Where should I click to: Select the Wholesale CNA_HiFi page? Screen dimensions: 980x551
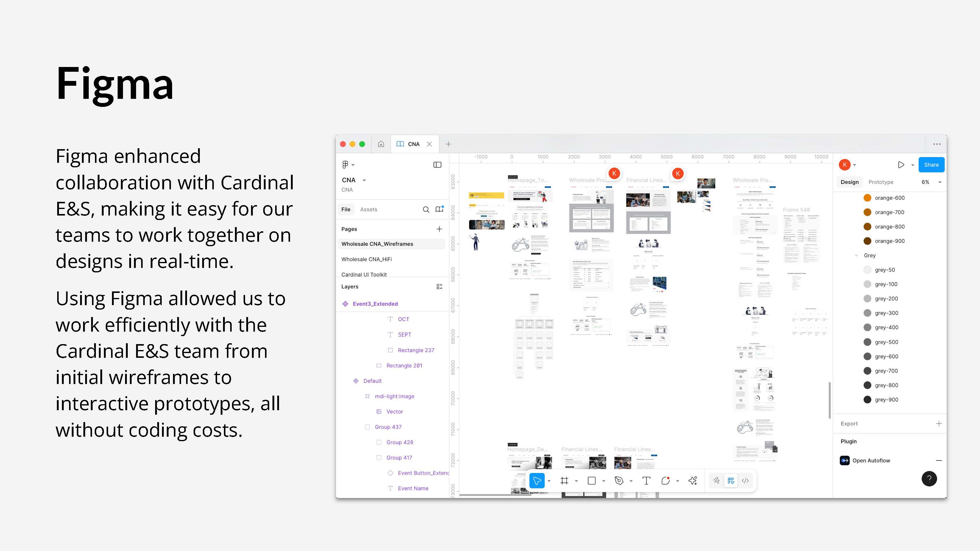tap(366, 259)
